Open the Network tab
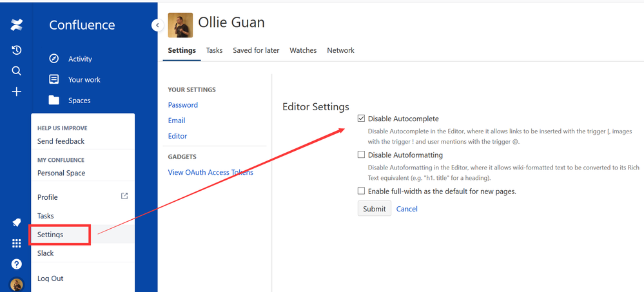This screenshot has width=644, height=292. pyautogui.click(x=340, y=50)
